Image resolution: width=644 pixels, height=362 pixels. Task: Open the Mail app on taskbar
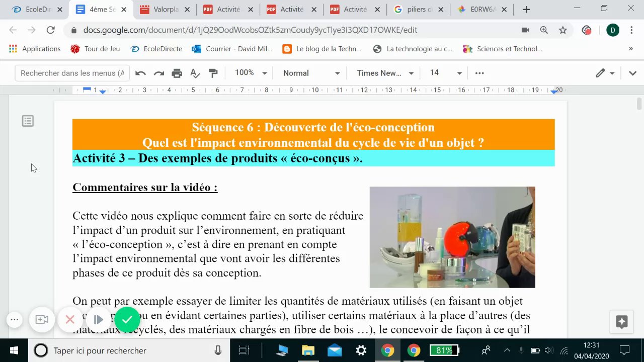335,350
